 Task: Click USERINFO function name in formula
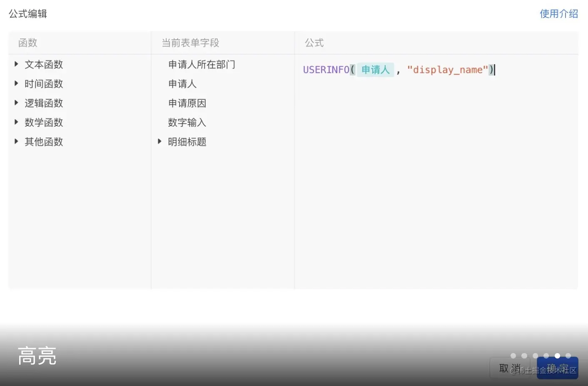326,70
